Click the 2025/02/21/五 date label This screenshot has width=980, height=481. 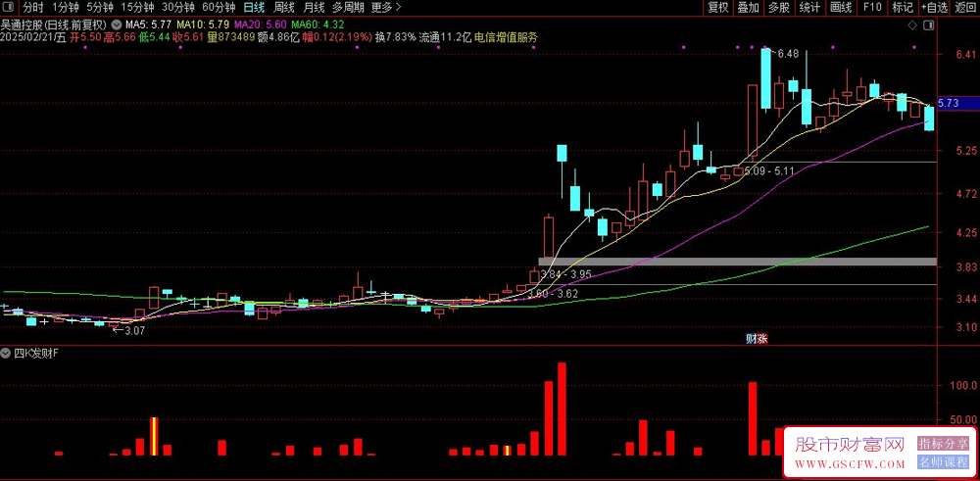tap(33, 37)
